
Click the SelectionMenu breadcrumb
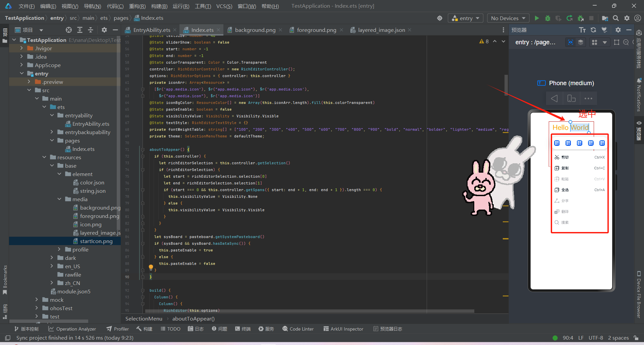pyautogui.click(x=144, y=319)
